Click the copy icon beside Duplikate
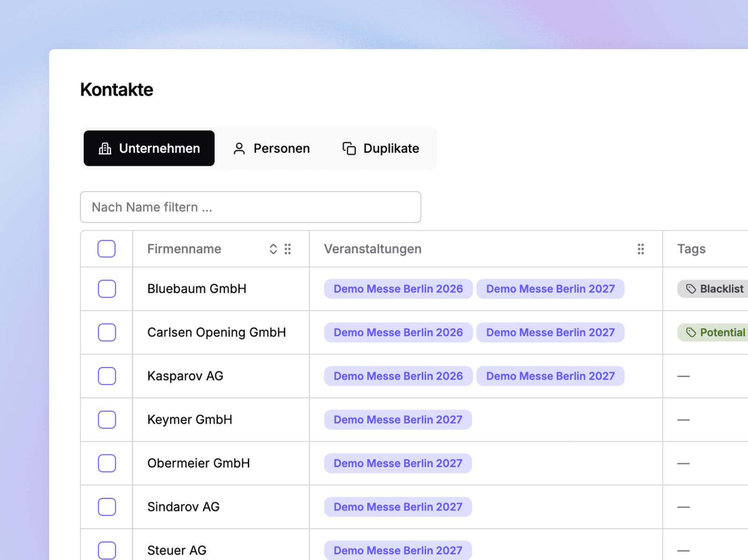This screenshot has width=748, height=560. (349, 149)
